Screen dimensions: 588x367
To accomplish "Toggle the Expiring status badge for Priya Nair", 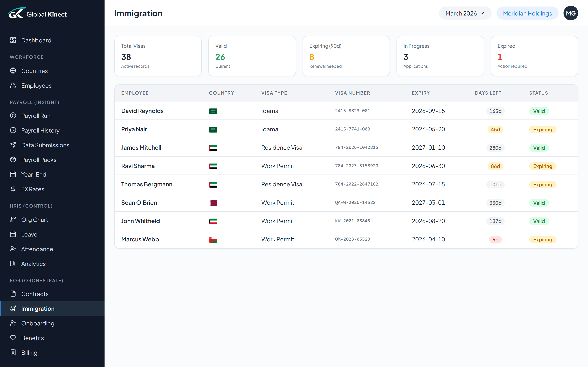I will click(x=542, y=129).
